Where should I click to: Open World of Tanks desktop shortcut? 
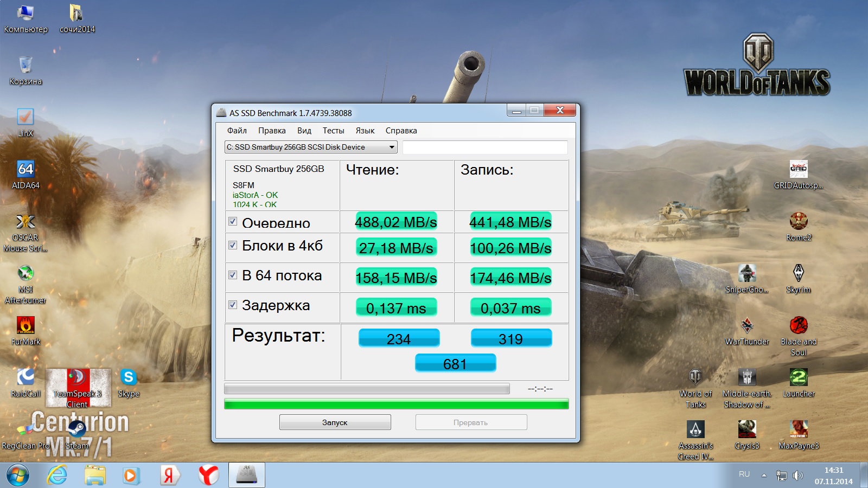coord(695,389)
